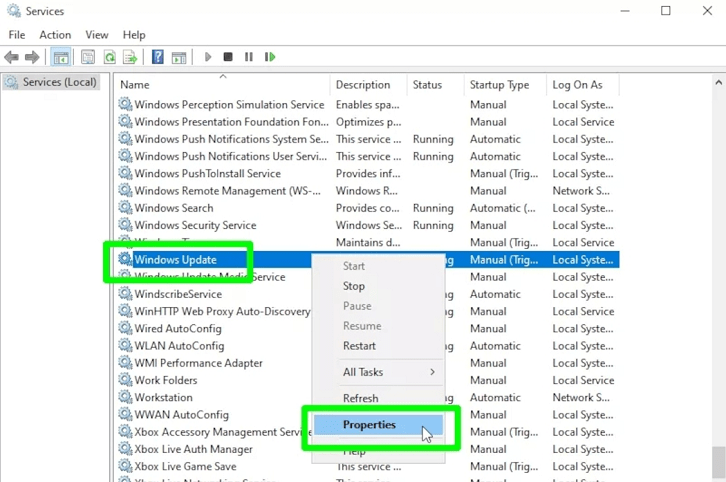726x482 pixels.
Task: Click the Back arrow in the toolbar
Action: coord(12,57)
